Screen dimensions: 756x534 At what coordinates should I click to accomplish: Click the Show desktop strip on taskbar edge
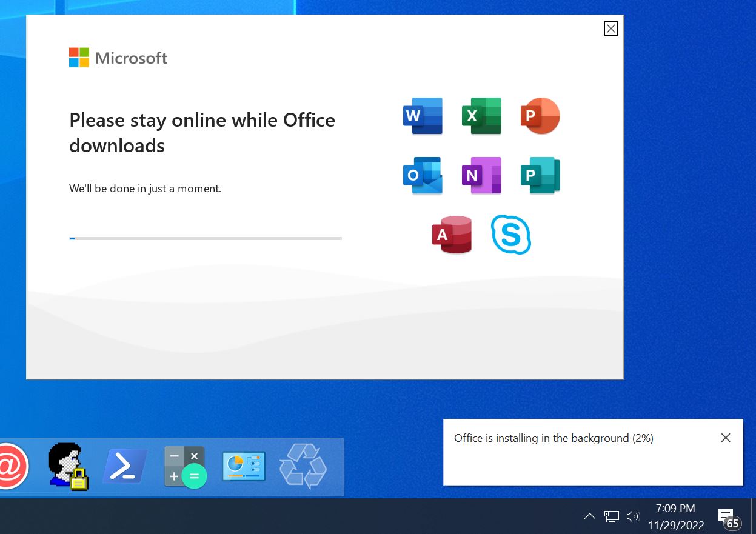pos(752,516)
